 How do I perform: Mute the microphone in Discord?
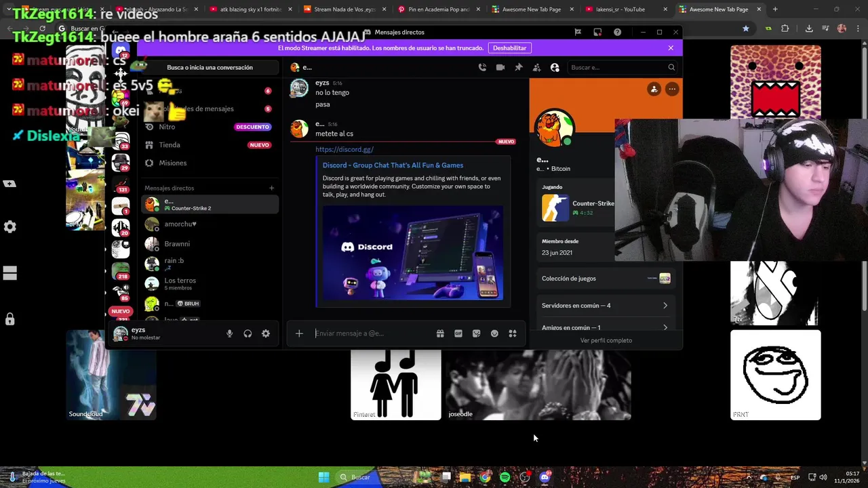(x=229, y=333)
